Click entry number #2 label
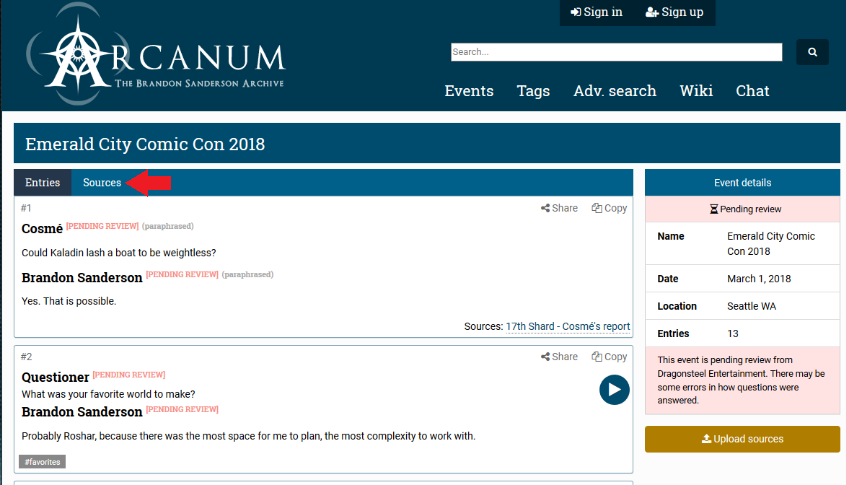The width and height of the screenshot is (846, 485). tap(26, 357)
